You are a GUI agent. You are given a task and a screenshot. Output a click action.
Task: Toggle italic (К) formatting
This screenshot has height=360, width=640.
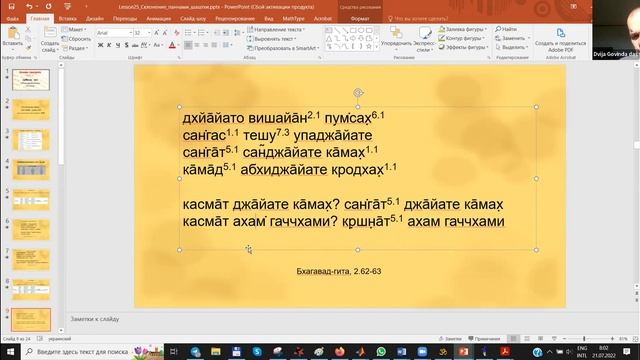tap(109, 45)
